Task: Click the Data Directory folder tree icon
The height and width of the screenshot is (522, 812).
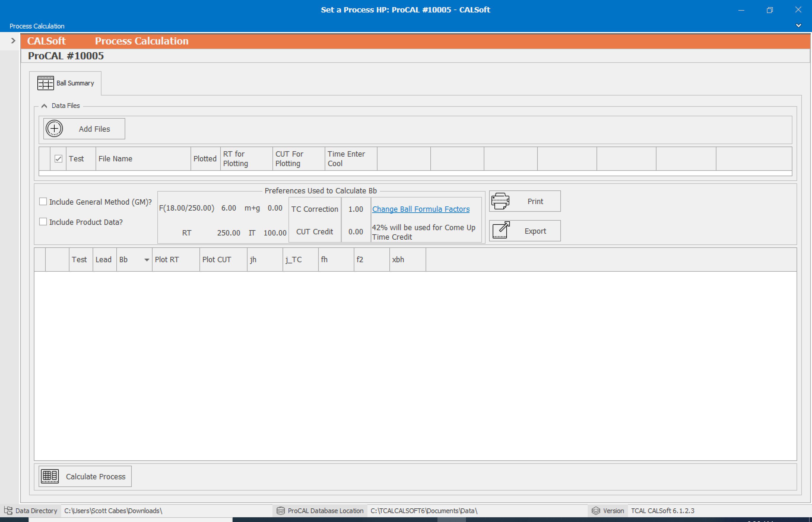Action: click(x=8, y=510)
